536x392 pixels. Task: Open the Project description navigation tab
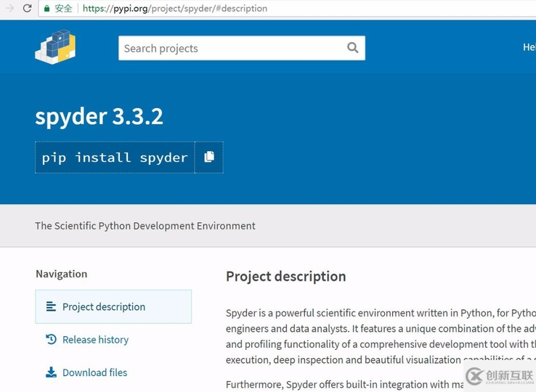[x=113, y=306]
